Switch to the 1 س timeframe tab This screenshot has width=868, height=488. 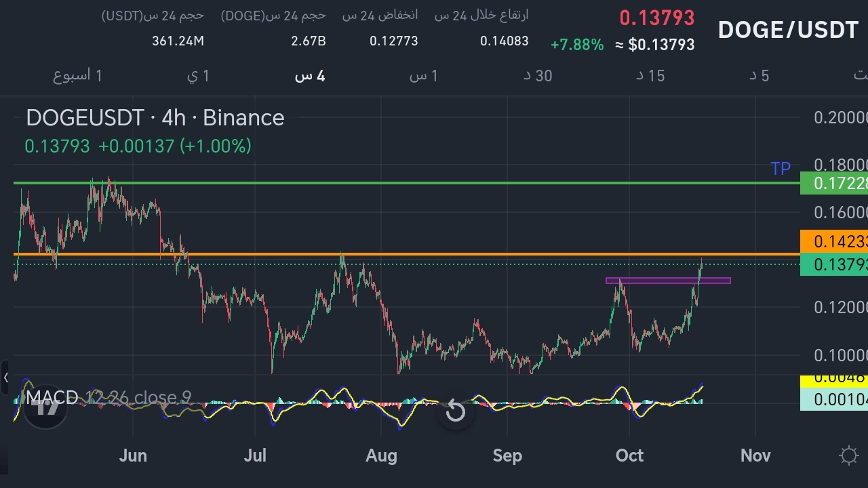pos(424,75)
